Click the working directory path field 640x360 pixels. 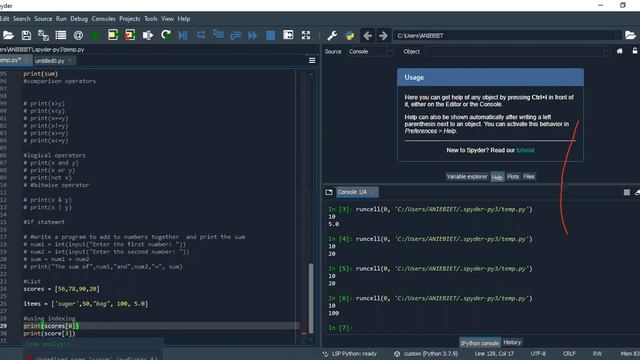(504, 36)
